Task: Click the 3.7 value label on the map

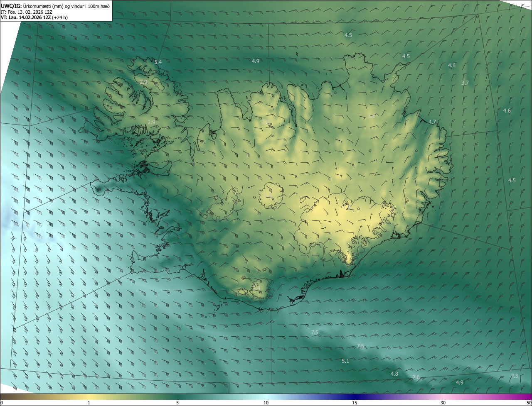Action: pos(465,83)
